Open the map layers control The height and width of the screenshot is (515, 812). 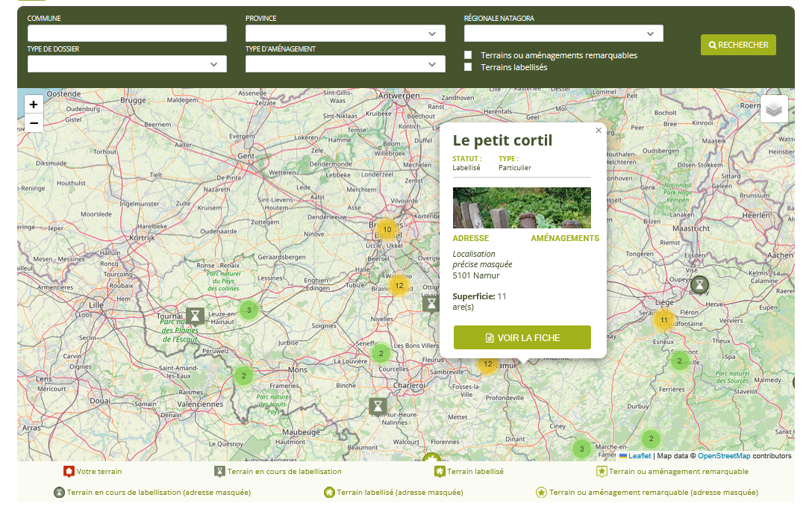(x=774, y=109)
